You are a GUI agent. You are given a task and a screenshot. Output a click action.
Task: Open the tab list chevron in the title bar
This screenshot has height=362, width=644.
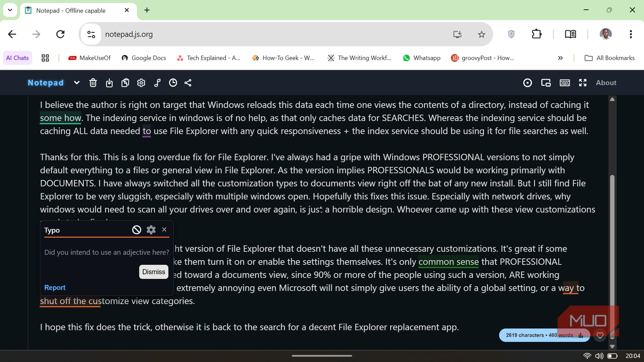(x=10, y=10)
